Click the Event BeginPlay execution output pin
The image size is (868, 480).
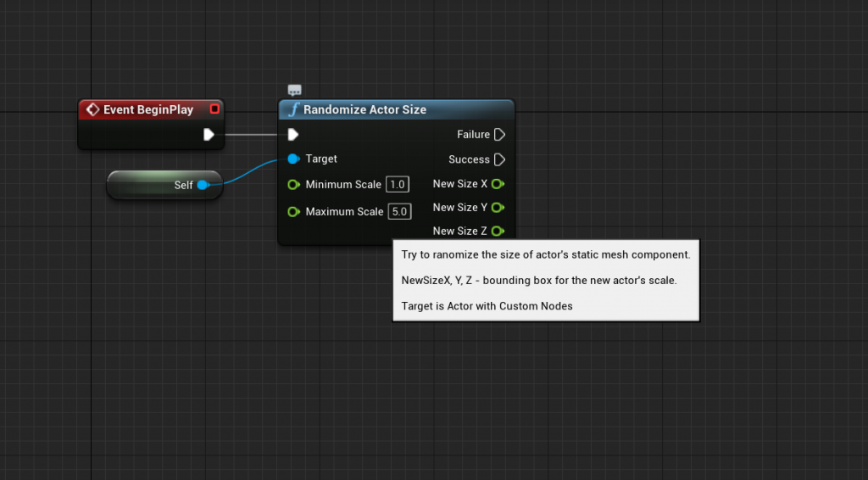(209, 135)
